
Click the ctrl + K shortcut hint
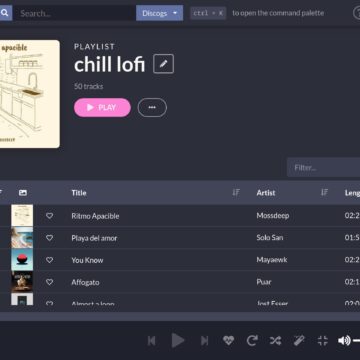(208, 13)
